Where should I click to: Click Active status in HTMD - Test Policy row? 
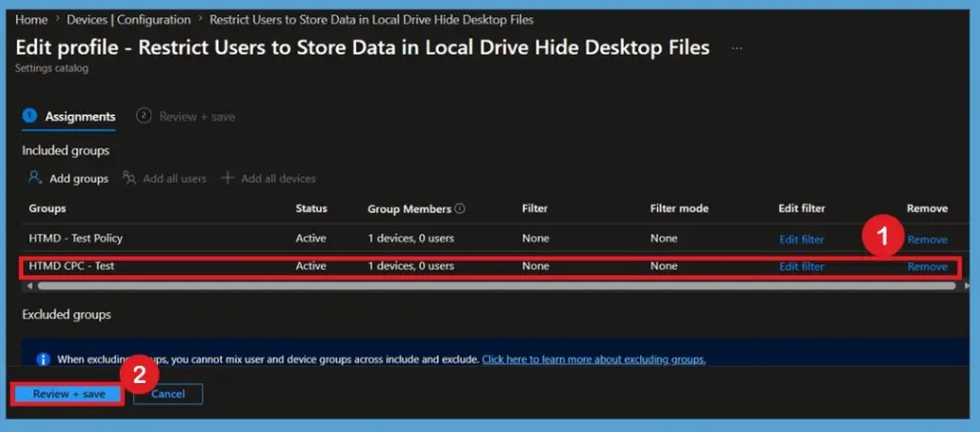311,239
